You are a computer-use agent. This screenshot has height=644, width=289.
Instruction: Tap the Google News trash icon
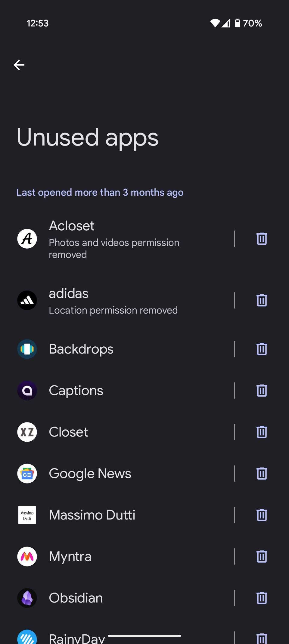tap(262, 474)
